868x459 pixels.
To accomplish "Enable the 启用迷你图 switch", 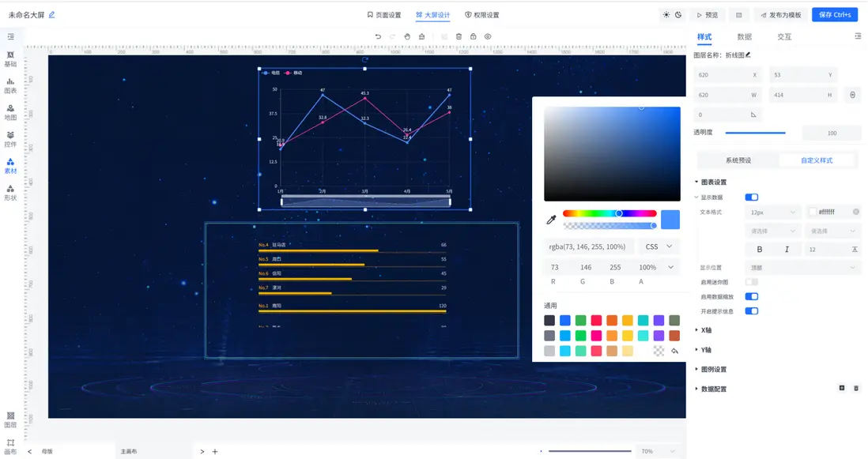I will tap(751, 282).
